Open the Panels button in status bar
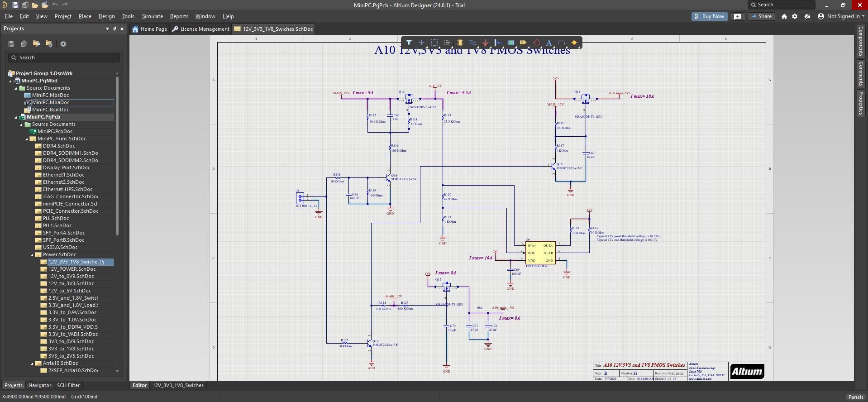This screenshot has height=402, width=868. [x=855, y=397]
